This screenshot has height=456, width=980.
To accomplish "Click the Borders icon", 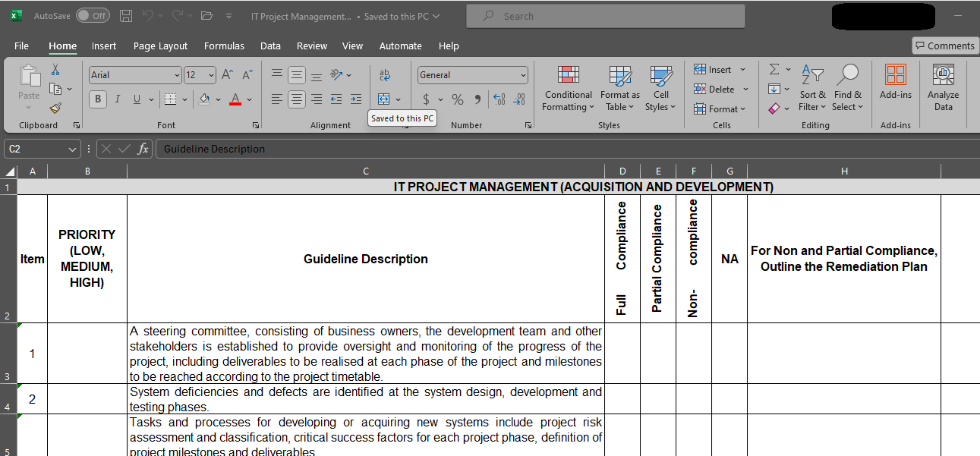I will coord(170,99).
